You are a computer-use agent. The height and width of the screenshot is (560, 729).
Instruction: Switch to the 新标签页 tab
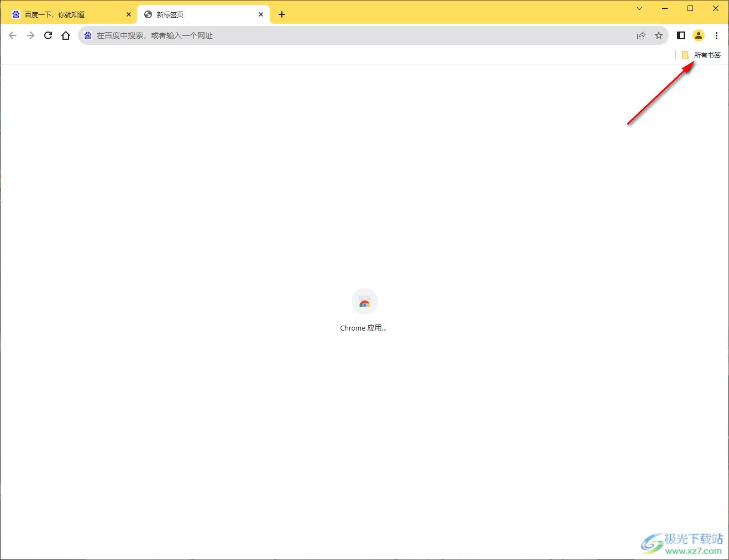[203, 14]
